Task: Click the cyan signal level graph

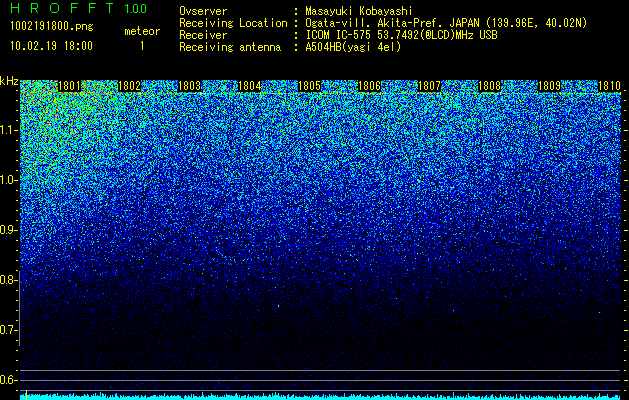Action: tap(321, 396)
